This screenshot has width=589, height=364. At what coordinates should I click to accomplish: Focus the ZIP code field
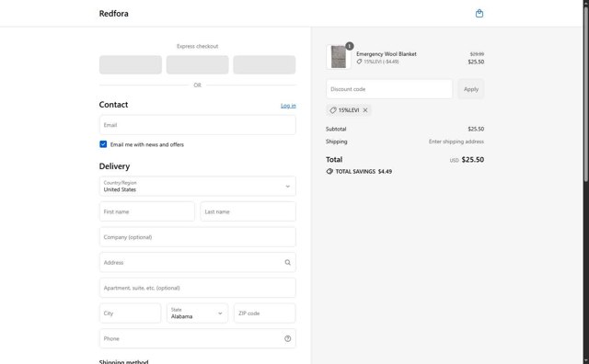265,313
